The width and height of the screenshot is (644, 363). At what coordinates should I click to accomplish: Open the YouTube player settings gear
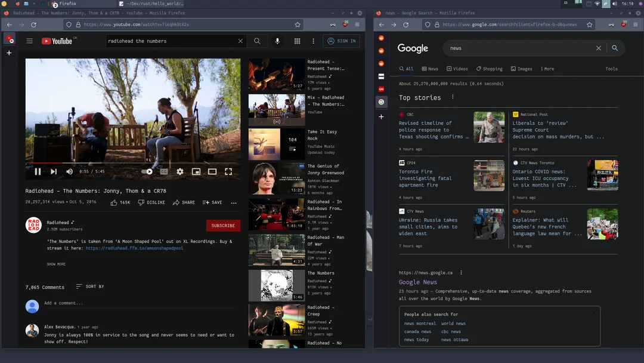(180, 171)
